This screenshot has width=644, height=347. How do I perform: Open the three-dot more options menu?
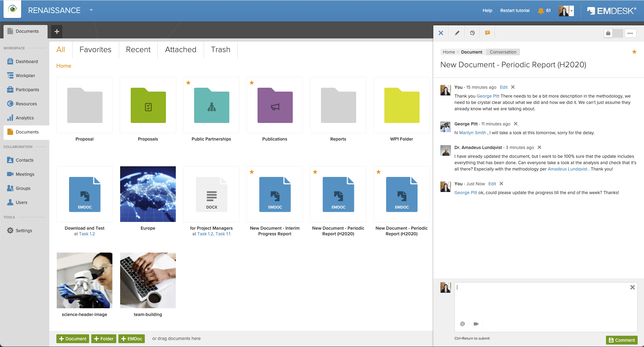coord(630,33)
